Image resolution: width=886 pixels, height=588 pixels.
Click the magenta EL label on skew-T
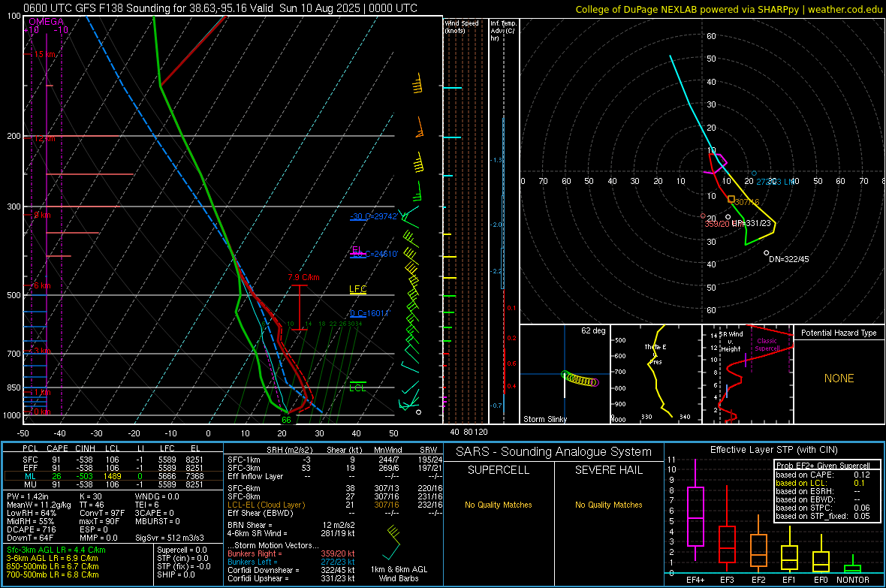(x=357, y=249)
